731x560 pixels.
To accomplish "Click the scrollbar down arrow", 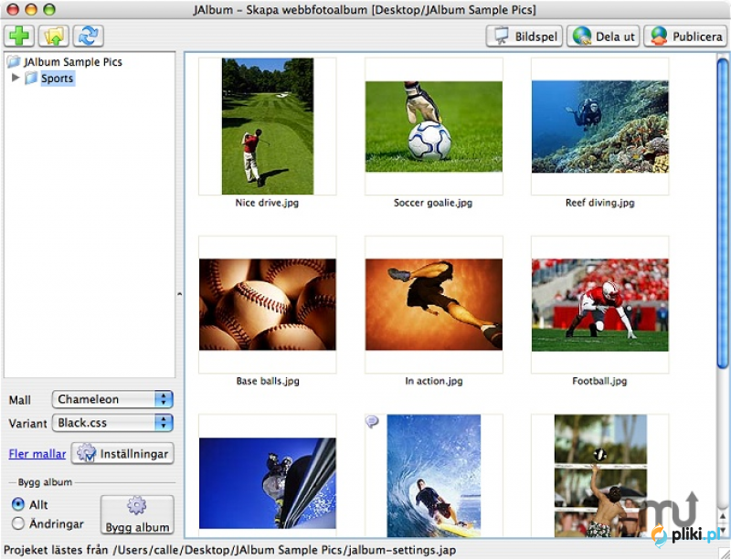I will (x=723, y=532).
